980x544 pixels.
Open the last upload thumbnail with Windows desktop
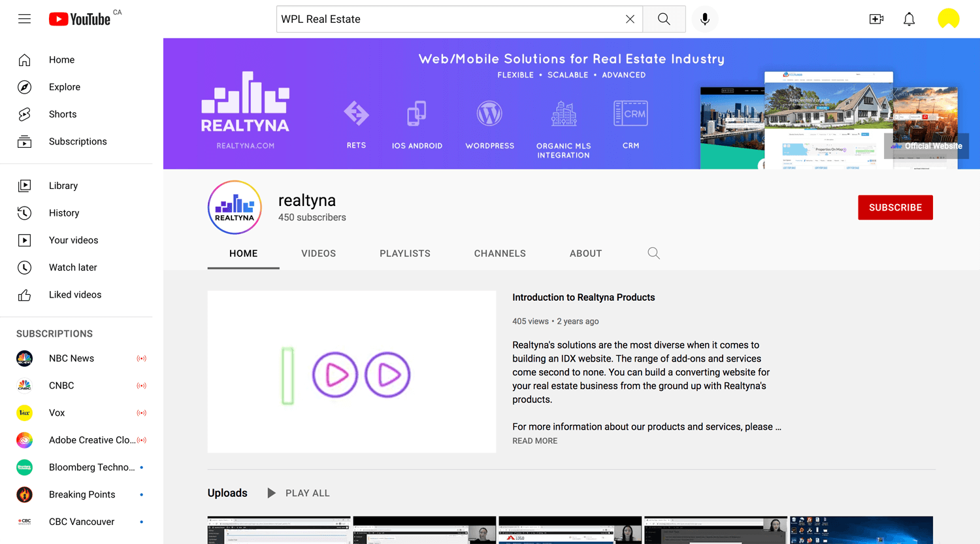[861, 530]
